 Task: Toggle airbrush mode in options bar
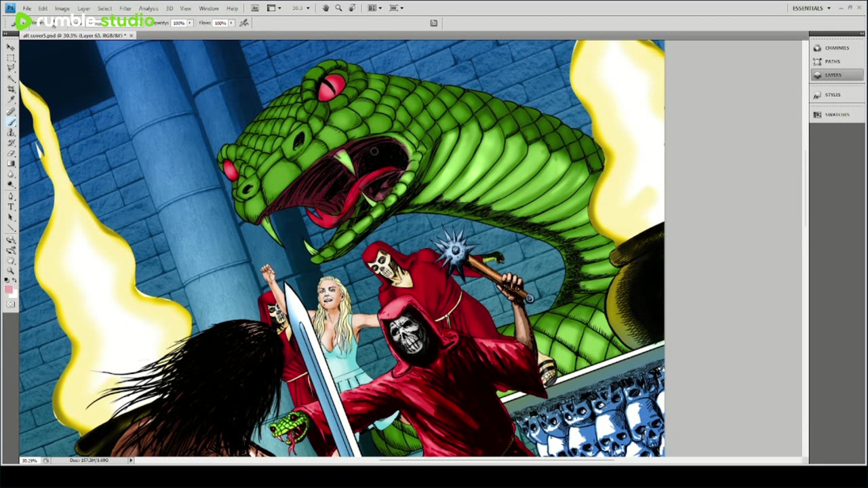[x=244, y=23]
